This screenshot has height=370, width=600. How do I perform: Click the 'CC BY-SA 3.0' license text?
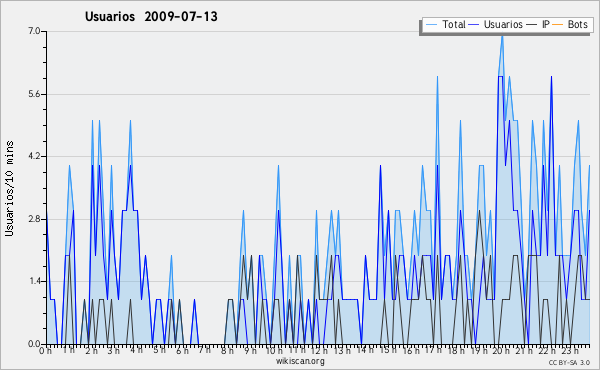coord(569,362)
